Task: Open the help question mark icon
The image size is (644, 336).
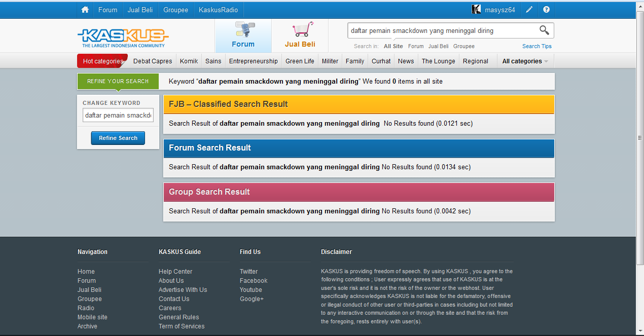Action: [546, 10]
